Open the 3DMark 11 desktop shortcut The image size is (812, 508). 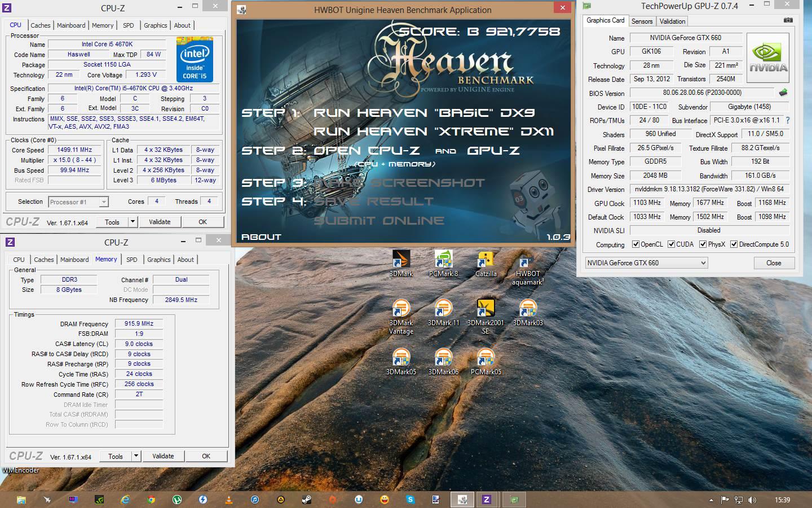pos(443,313)
